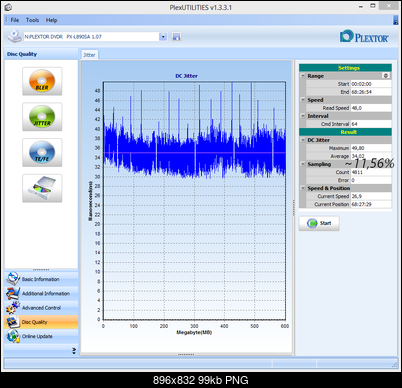402x388 pixels.
Task: Click the Megabyte(MB) axis label
Action: click(x=194, y=332)
